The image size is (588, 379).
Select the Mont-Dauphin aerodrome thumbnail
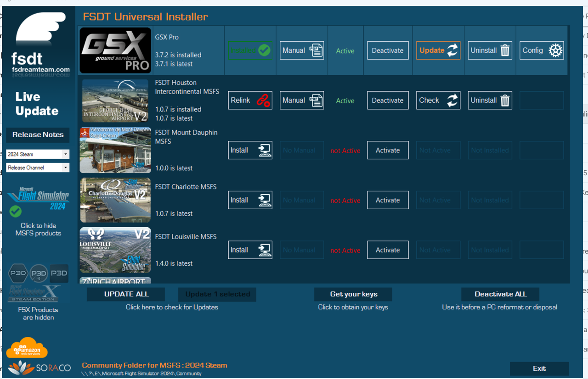point(115,150)
